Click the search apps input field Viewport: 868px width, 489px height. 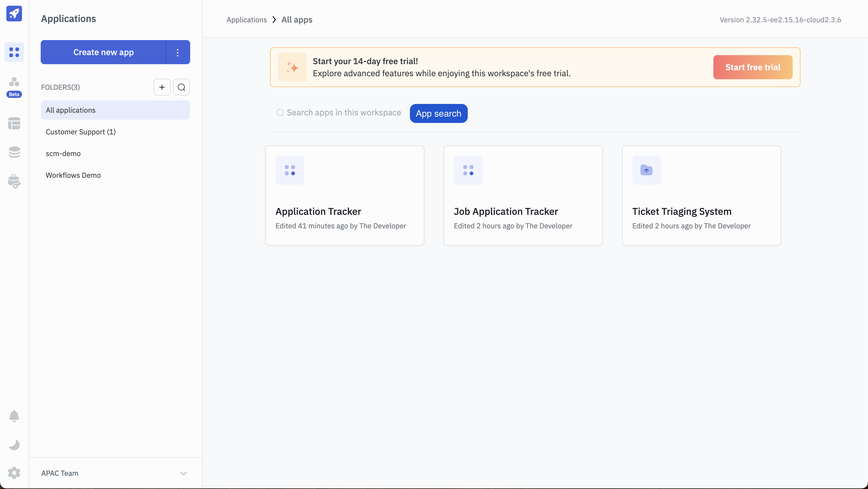click(339, 113)
